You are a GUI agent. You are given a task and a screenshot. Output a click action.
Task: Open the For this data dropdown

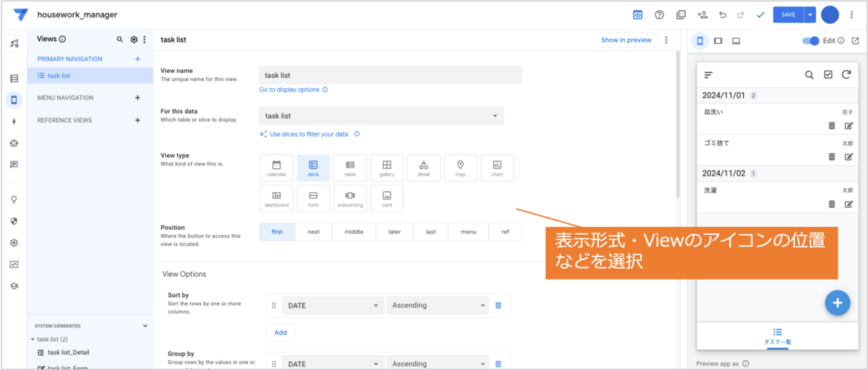[381, 116]
